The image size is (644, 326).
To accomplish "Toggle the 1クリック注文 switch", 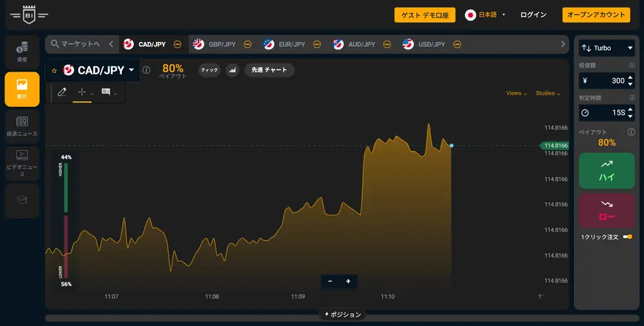I will coord(627,237).
